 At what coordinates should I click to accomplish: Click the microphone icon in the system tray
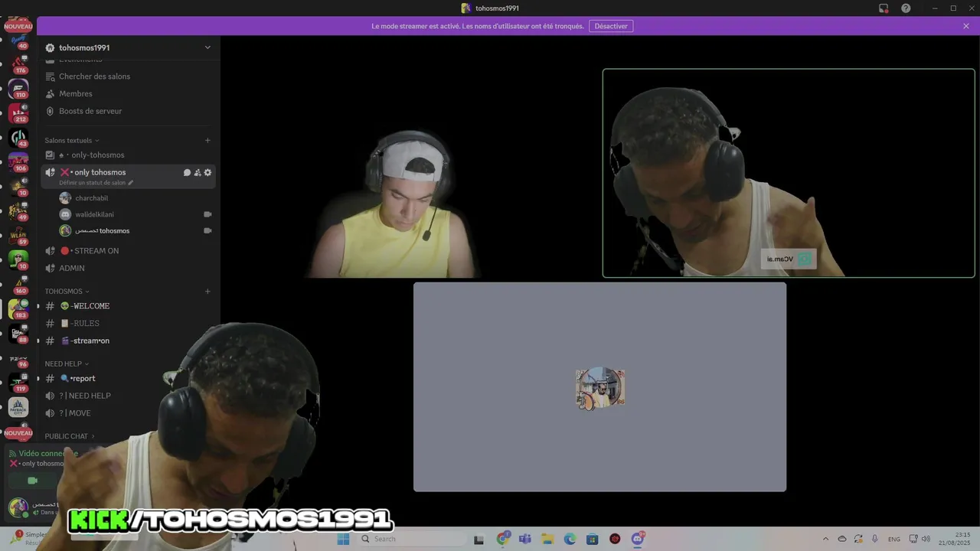[874, 539]
